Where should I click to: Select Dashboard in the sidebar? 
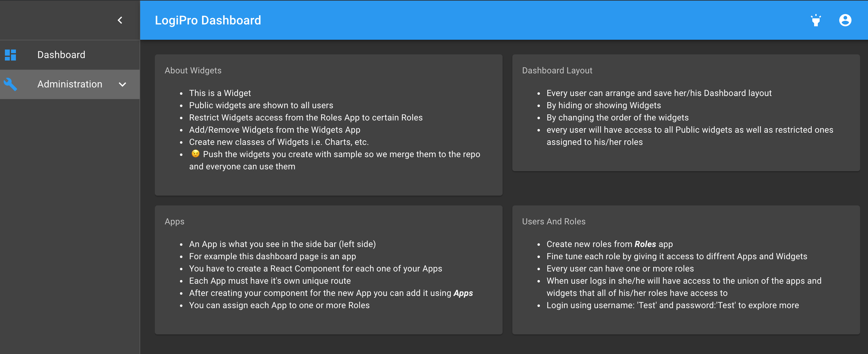[x=61, y=54]
